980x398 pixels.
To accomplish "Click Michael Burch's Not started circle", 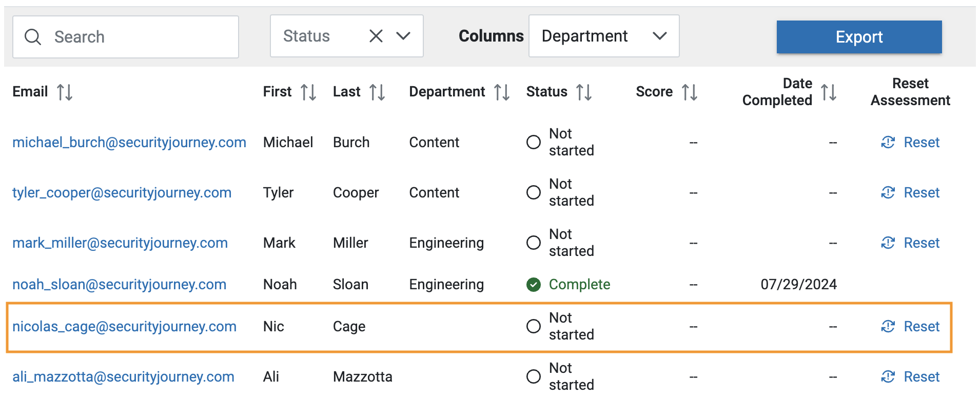I will click(x=534, y=142).
